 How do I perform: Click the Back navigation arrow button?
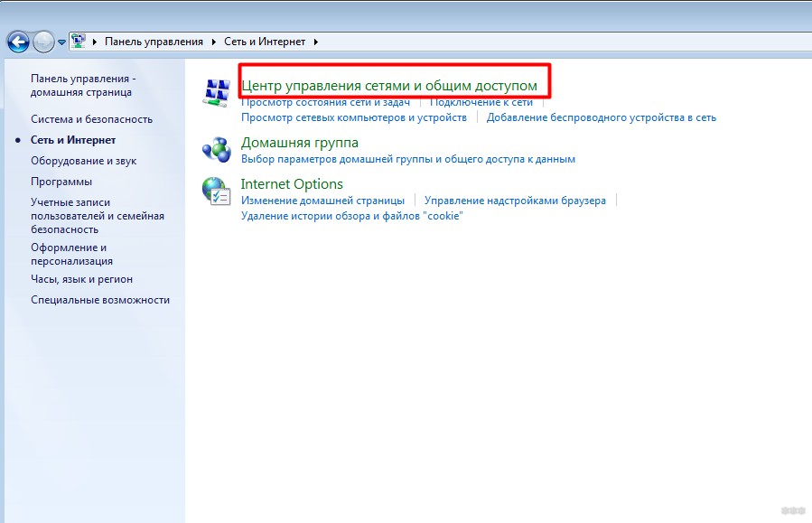coord(18,42)
